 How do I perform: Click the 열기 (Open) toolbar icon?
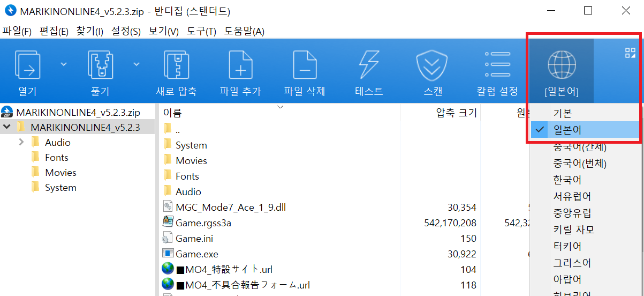[27, 64]
